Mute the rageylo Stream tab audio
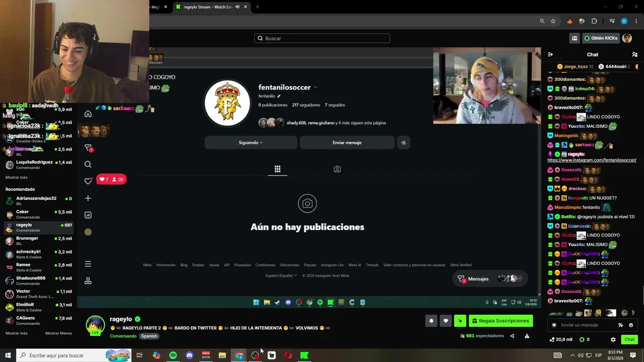Image resolution: width=644 pixels, height=362 pixels. pos(237,7)
